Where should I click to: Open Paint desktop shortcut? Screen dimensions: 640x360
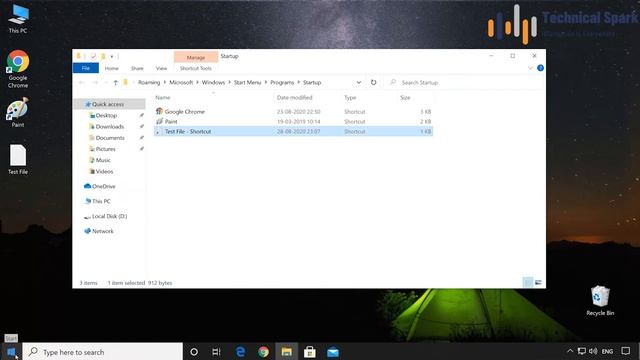click(18, 112)
